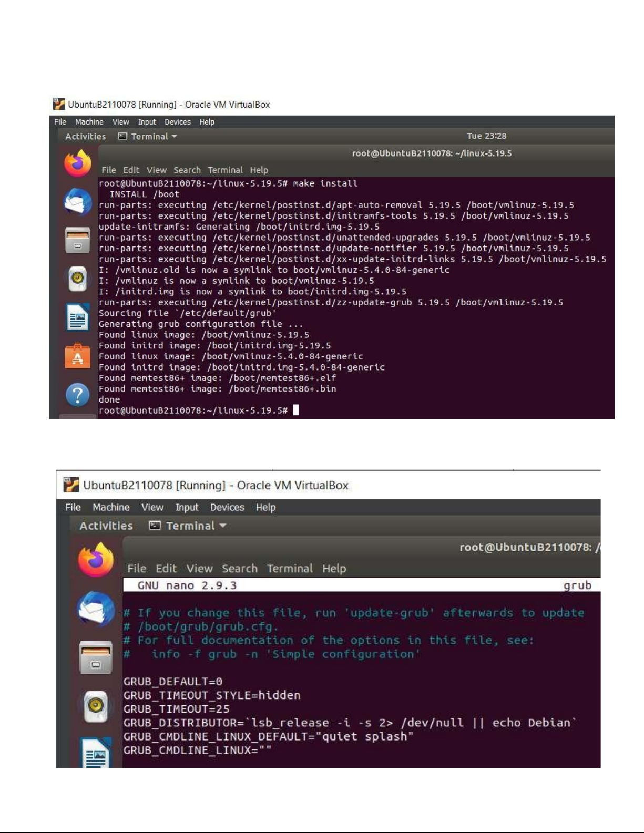Open the terminal's File menu in the upper VM

(109, 170)
